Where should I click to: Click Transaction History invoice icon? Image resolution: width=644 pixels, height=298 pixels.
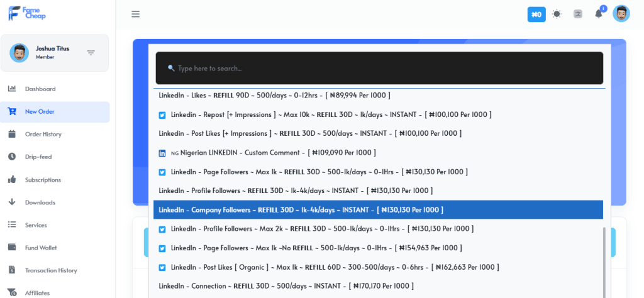click(12, 270)
